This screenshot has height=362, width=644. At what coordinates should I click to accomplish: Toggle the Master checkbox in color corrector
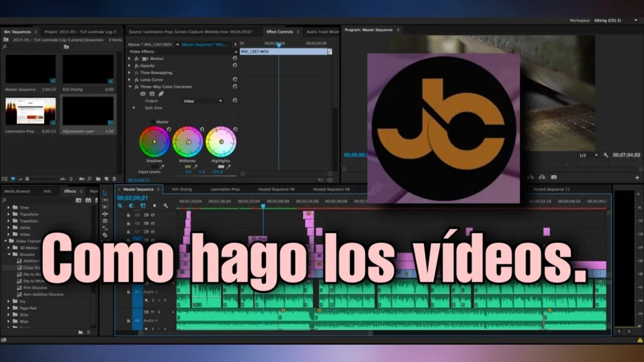click(153, 122)
